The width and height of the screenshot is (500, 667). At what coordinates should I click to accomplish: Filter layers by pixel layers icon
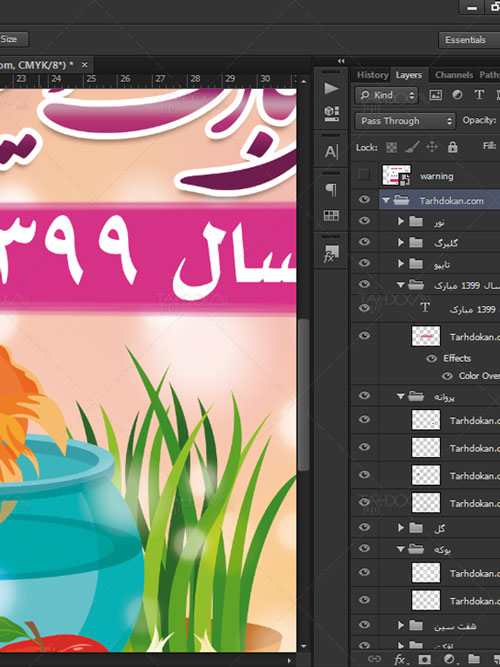(435, 95)
